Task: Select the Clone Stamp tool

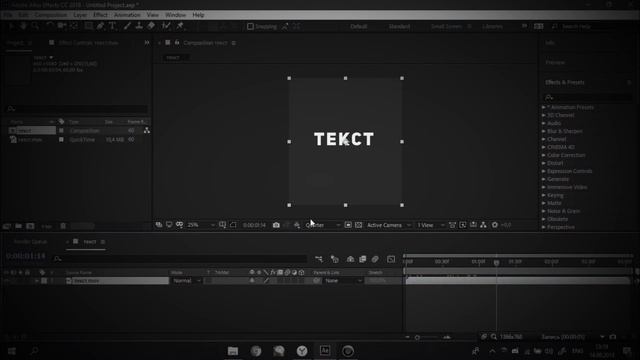Action: coord(139,26)
